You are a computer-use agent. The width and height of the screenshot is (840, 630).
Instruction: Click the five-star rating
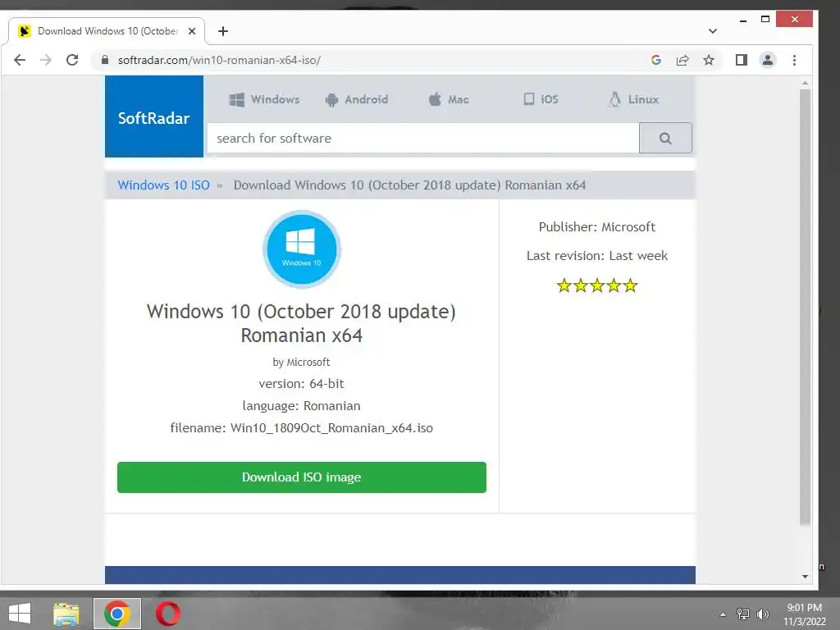(597, 285)
